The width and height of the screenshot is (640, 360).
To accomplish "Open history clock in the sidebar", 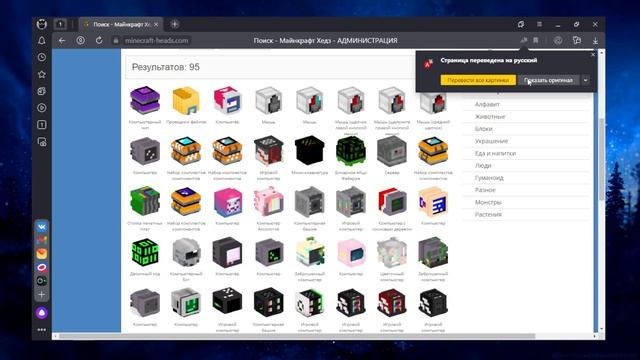I will (42, 57).
